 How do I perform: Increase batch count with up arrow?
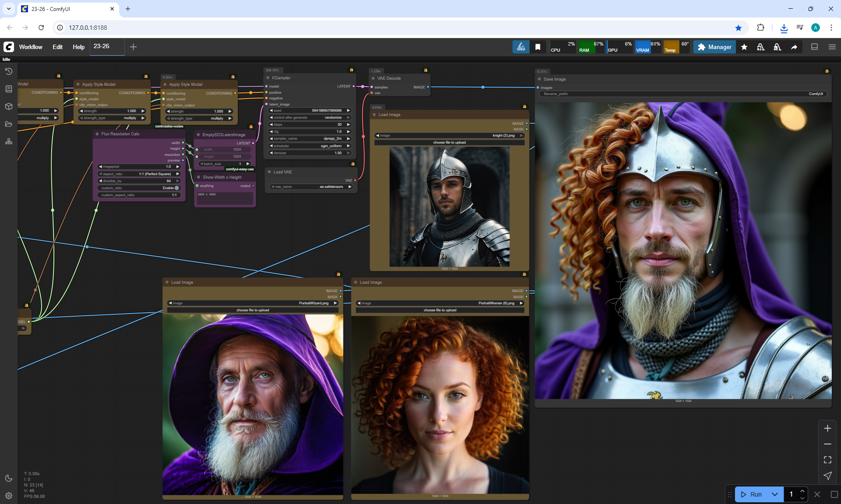click(x=802, y=491)
